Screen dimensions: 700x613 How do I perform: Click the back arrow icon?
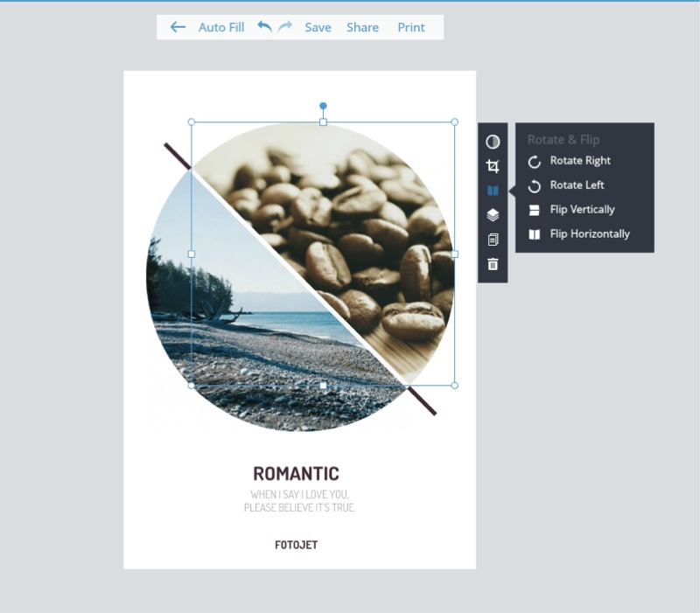(178, 27)
